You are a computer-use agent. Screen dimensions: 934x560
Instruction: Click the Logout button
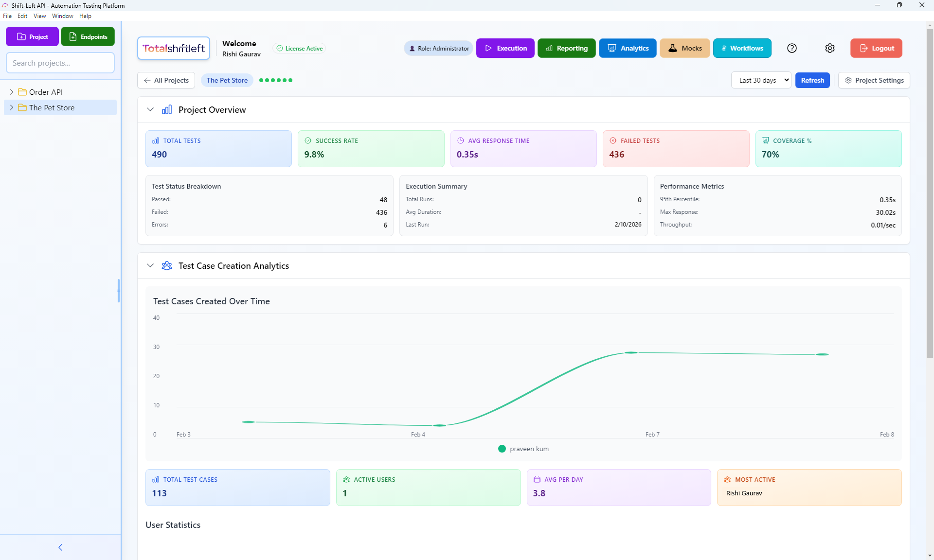click(876, 48)
